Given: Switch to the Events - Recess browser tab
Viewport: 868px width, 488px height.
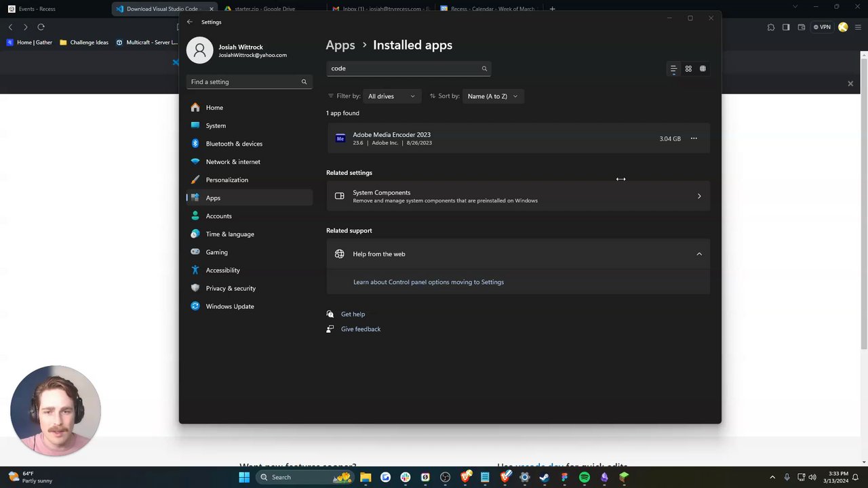Looking at the screenshot, I should (56, 9).
